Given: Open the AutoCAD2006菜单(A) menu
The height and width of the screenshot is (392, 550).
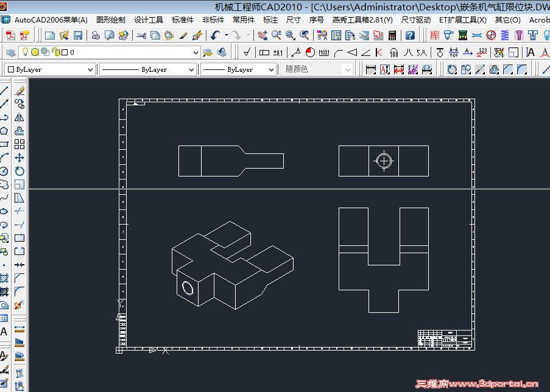Looking at the screenshot, I should point(51,20).
